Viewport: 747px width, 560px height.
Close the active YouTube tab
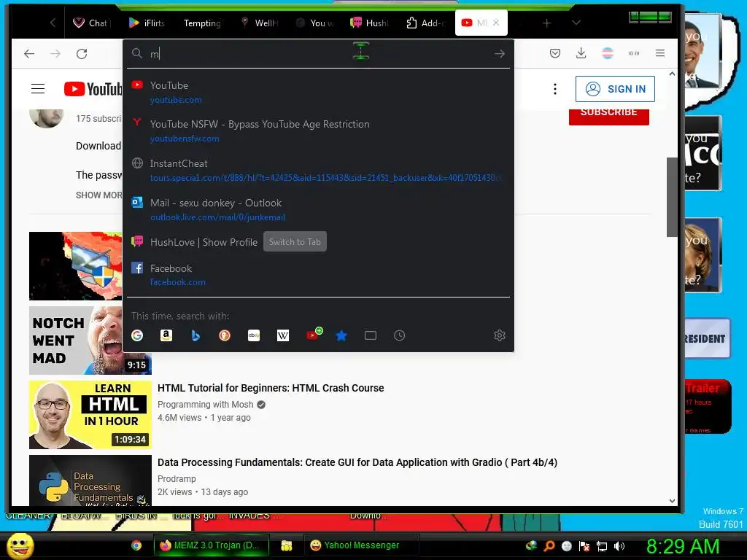(496, 23)
